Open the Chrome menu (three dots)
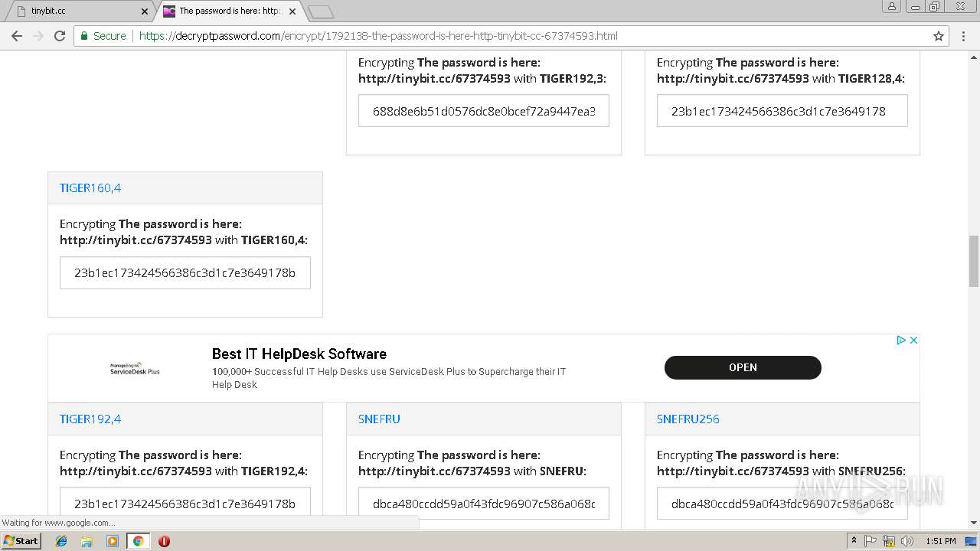 tap(962, 36)
